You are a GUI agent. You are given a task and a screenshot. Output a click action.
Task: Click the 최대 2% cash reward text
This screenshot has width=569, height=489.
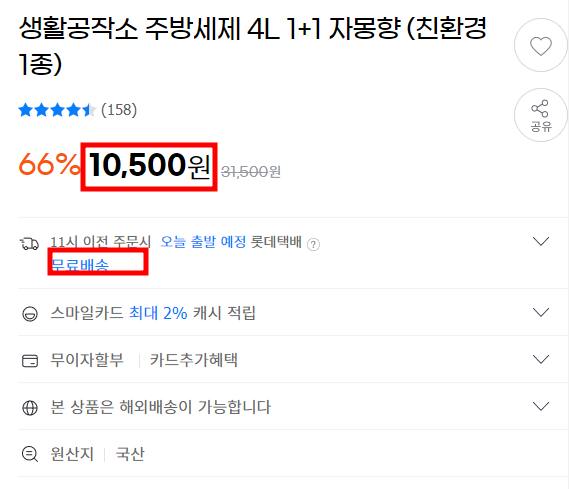coord(158,313)
